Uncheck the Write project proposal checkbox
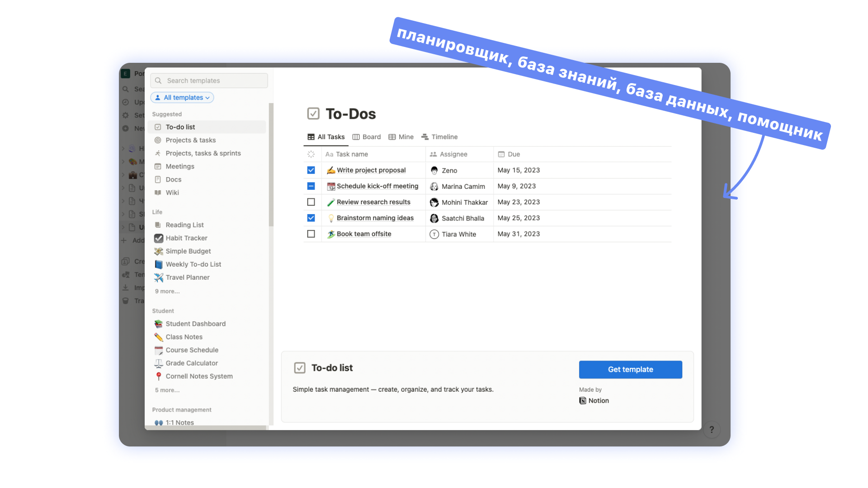The height and width of the screenshot is (488, 868). 311,170
